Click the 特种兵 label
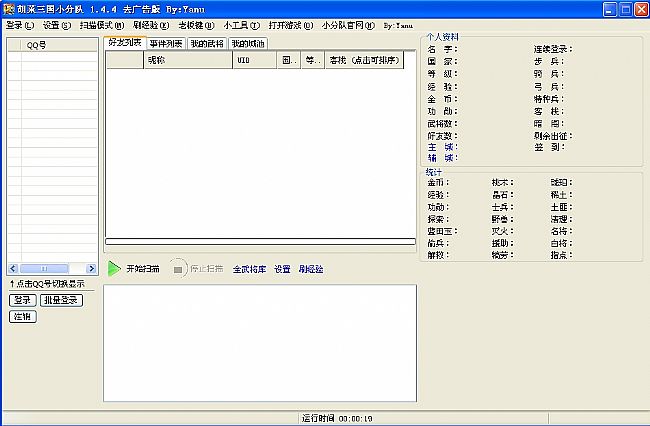 548,99
